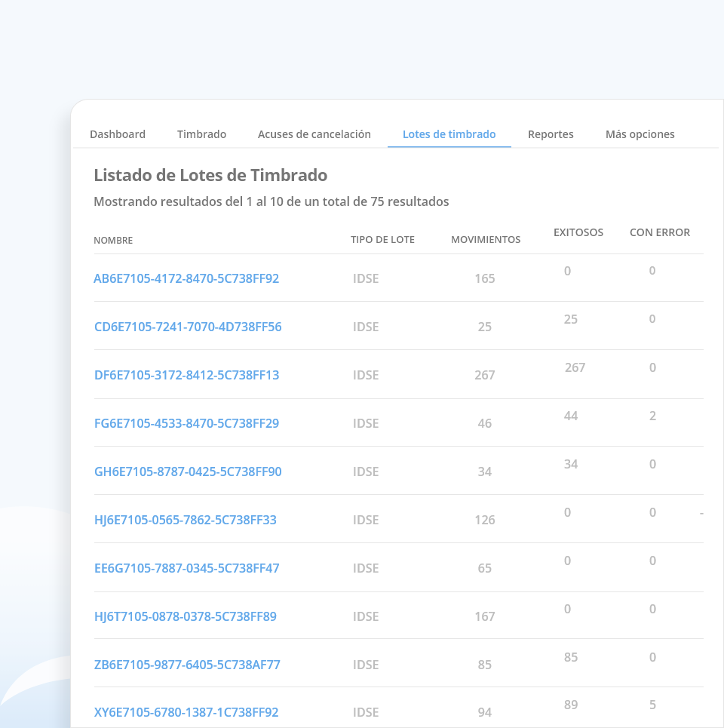Viewport: 724px width, 728px height.
Task: Select movimientos value 94
Action: [x=484, y=712]
